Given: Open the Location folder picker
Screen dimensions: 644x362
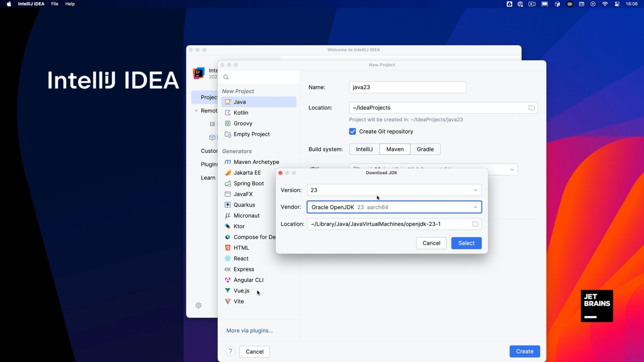Looking at the screenshot, I should pyautogui.click(x=476, y=224).
